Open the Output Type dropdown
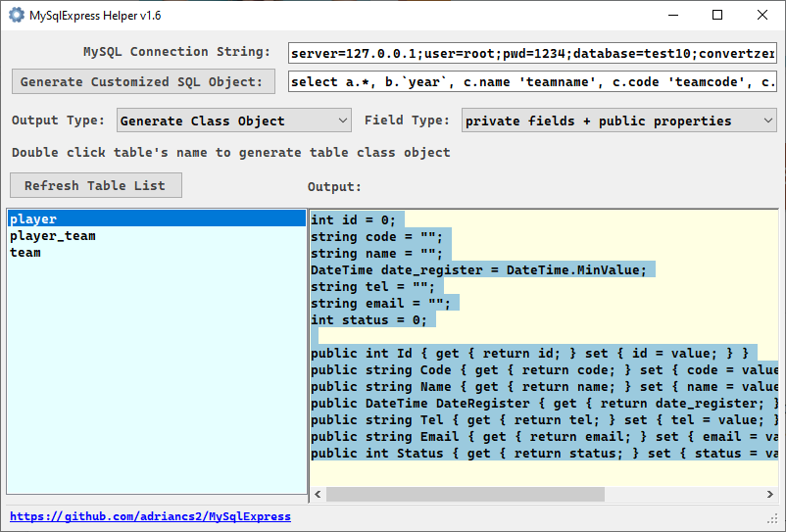The width and height of the screenshot is (786, 532). click(234, 121)
